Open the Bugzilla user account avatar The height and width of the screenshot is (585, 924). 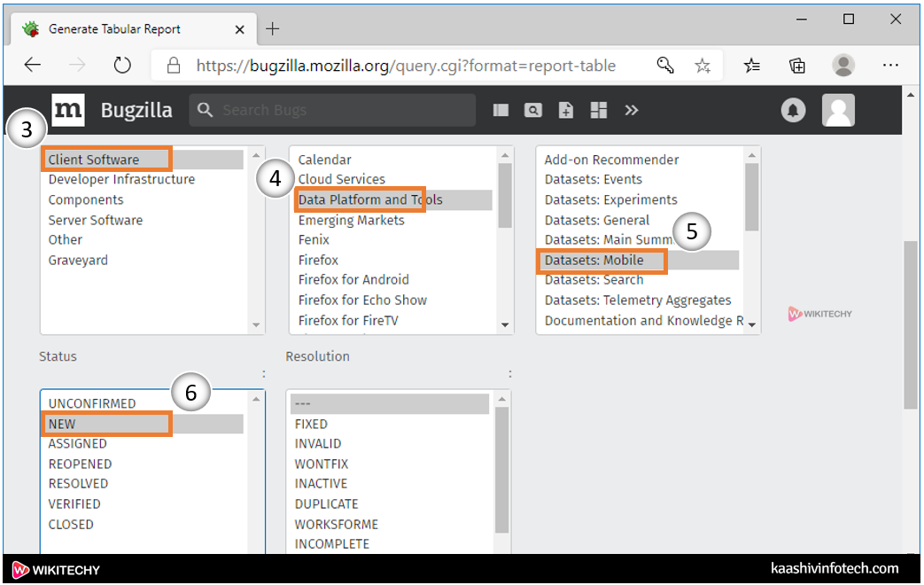[x=838, y=110]
